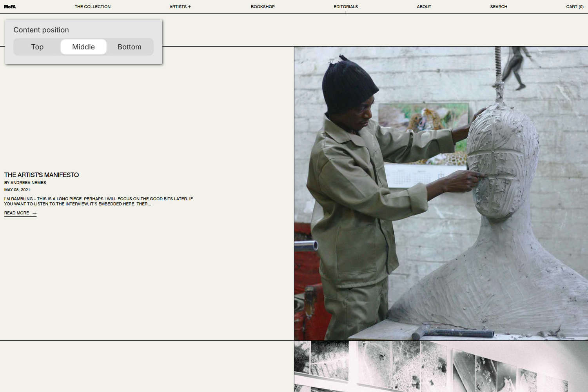Viewport: 588px width, 392px height.
Task: Open The Artist's Manifesto article title
Action: tap(42, 175)
